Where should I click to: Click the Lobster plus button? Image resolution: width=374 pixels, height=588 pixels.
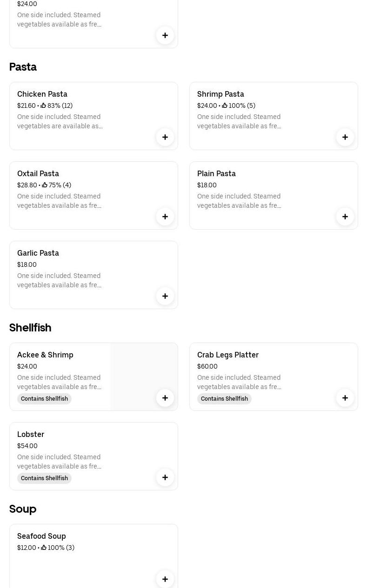[x=165, y=477]
